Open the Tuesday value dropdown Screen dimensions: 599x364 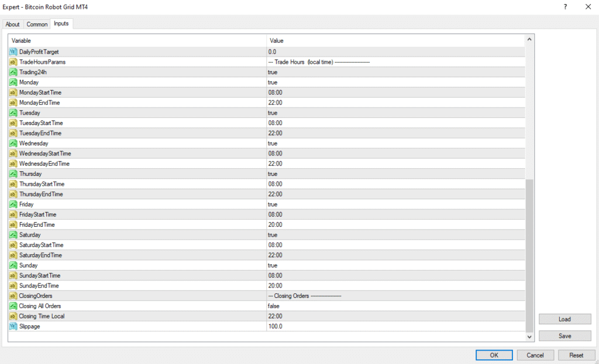point(395,113)
